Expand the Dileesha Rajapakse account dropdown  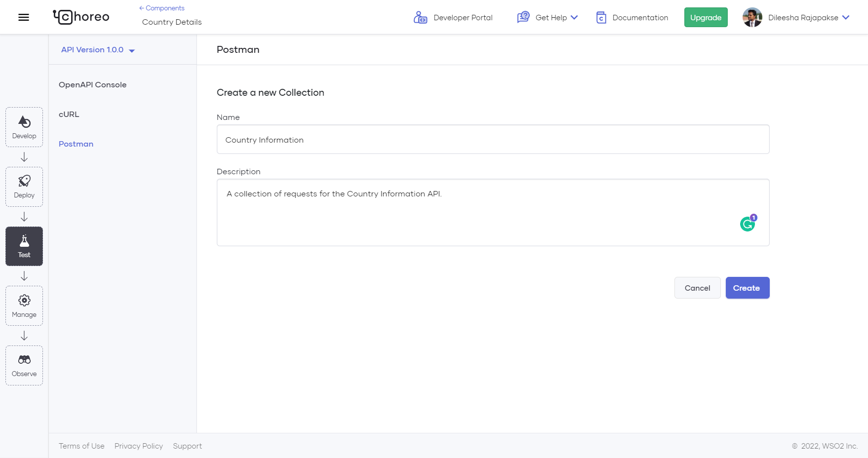845,18
